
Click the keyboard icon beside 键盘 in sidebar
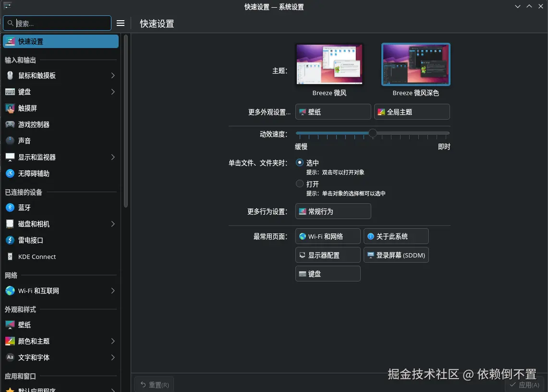(10, 92)
